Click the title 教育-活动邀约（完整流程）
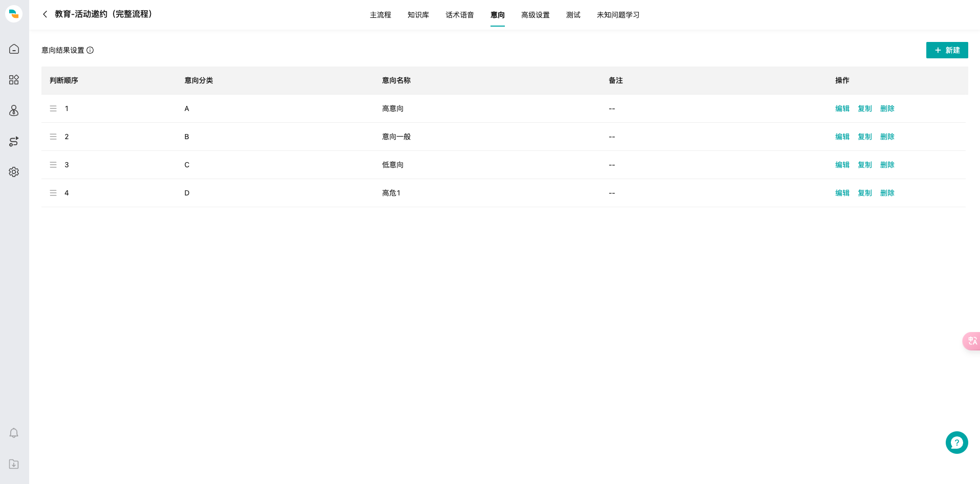980x484 pixels. coord(104,14)
